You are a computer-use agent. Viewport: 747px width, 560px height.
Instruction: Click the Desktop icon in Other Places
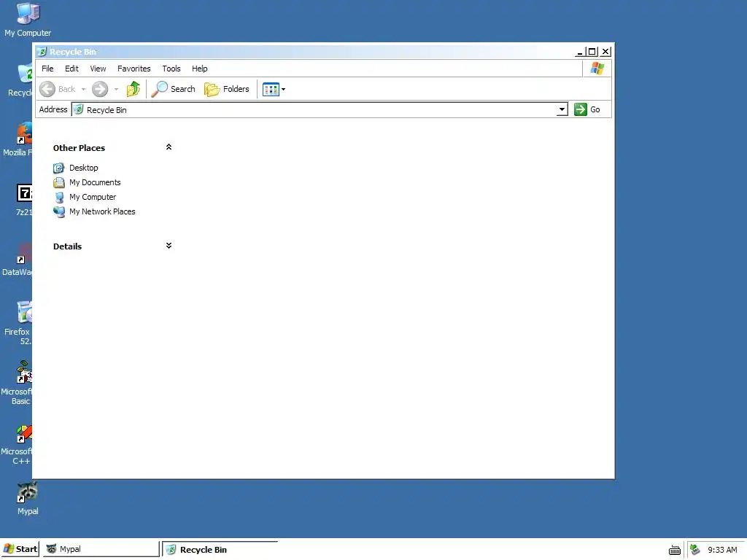(x=58, y=168)
